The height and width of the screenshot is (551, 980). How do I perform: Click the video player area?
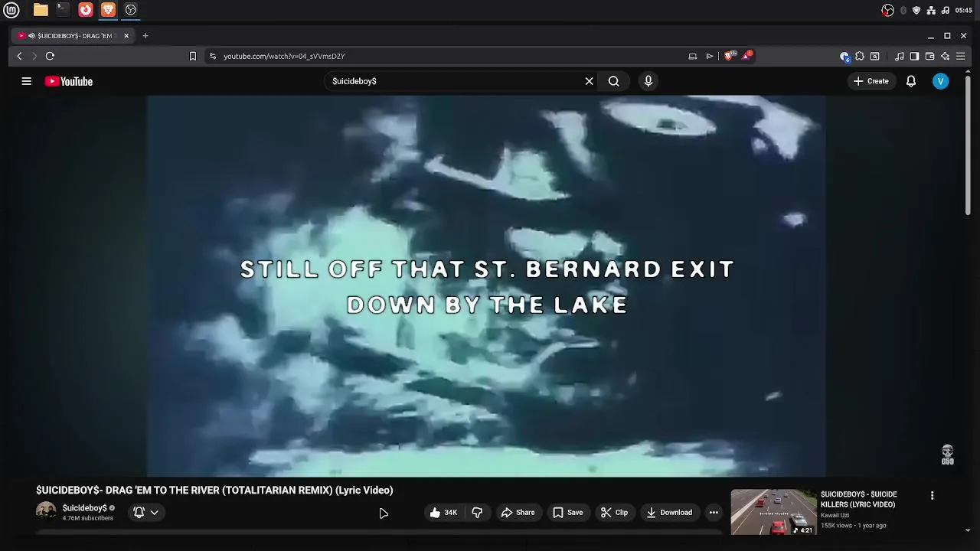(486, 286)
